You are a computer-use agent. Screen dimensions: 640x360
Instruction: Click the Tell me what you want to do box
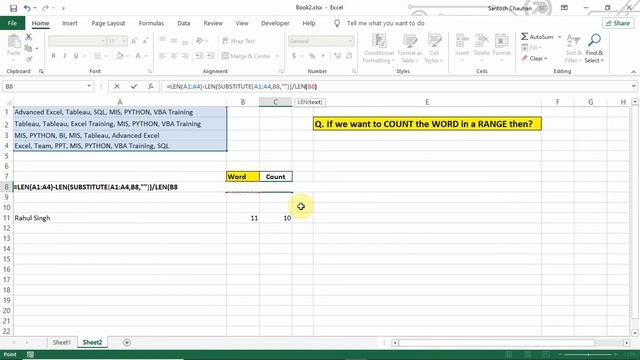pyautogui.click(x=385, y=23)
